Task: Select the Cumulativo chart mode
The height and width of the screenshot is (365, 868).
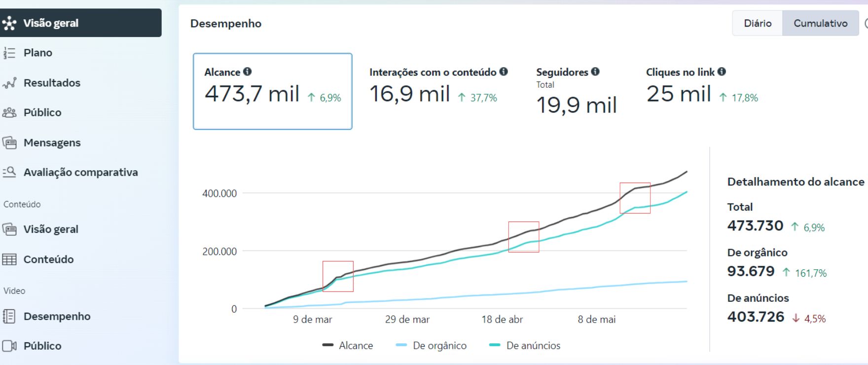Action: 820,23
